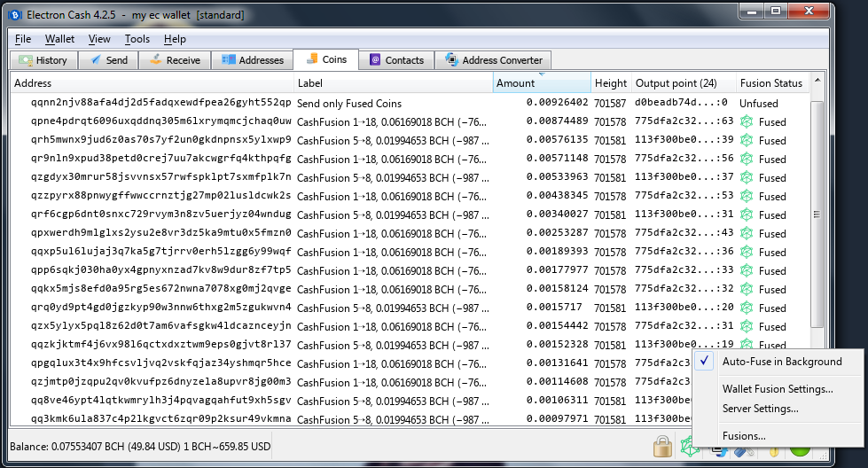Select address qq3kmk6ula837c4p2lkgvct6zqr09p2ksur49vkmna
Image resolution: width=868 pixels, height=468 pixels.
(x=161, y=418)
